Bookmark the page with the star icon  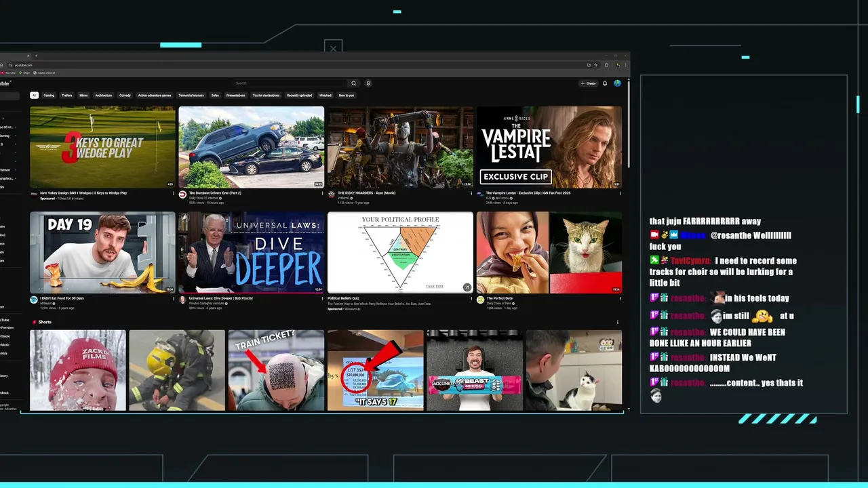595,65
